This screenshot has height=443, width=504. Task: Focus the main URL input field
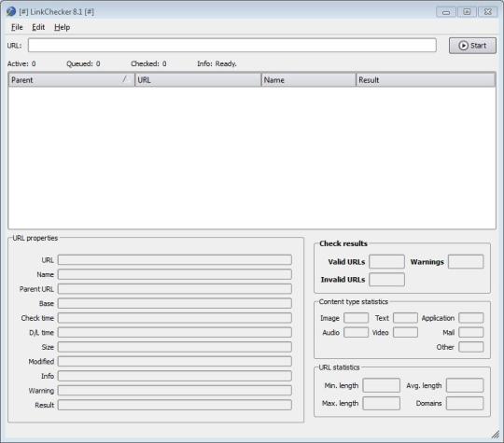click(232, 46)
